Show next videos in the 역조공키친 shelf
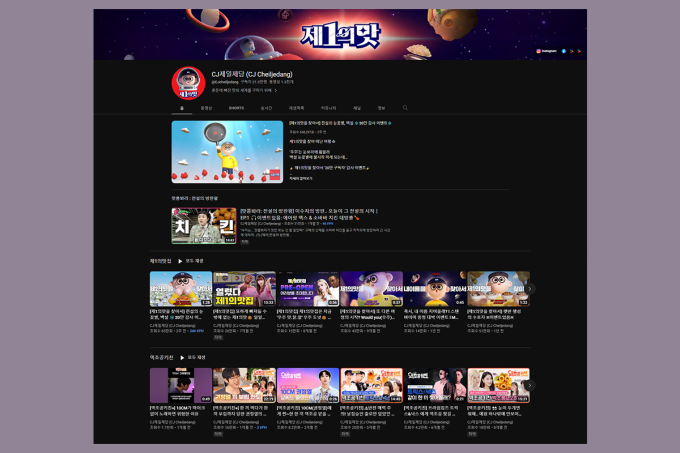Screen dimensions: 680x453 pos(530,385)
